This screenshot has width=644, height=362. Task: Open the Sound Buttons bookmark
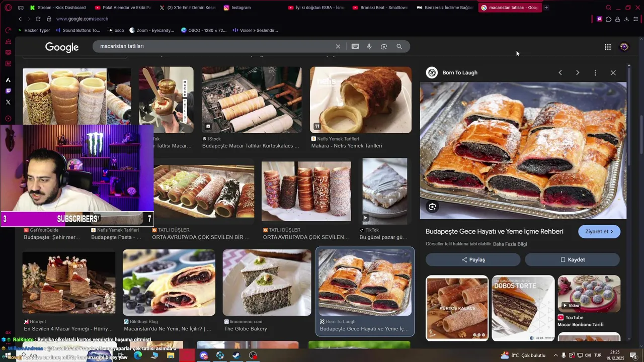[x=78, y=30]
